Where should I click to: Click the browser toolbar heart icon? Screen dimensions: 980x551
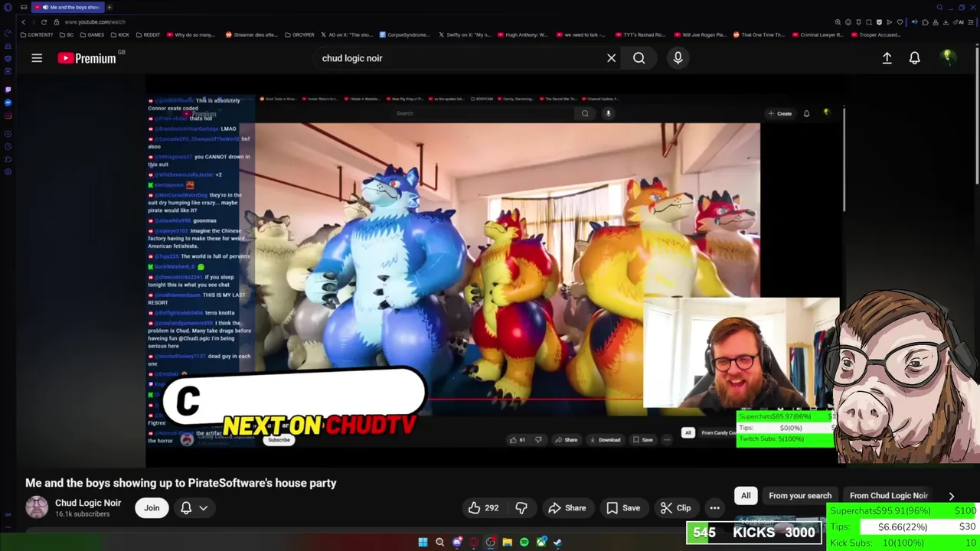click(x=900, y=22)
